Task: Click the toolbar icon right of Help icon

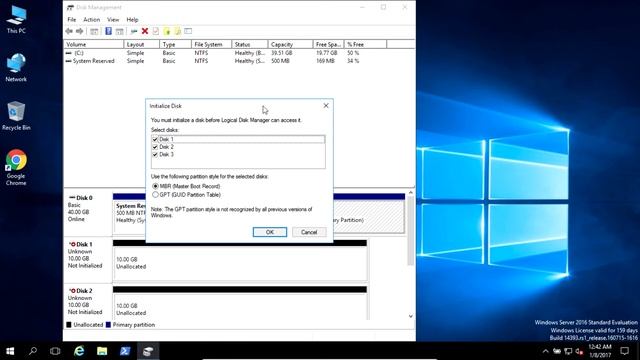Action: [x=119, y=31]
